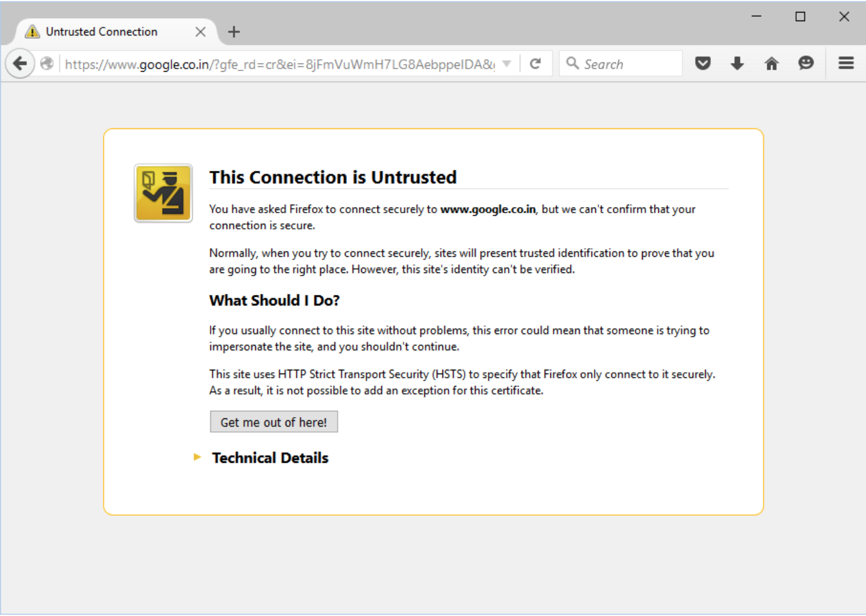
Task: Click the Get me out of here! button
Action: pos(274,422)
